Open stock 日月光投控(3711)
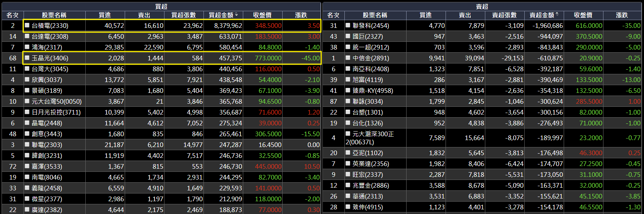 (x=56, y=112)
